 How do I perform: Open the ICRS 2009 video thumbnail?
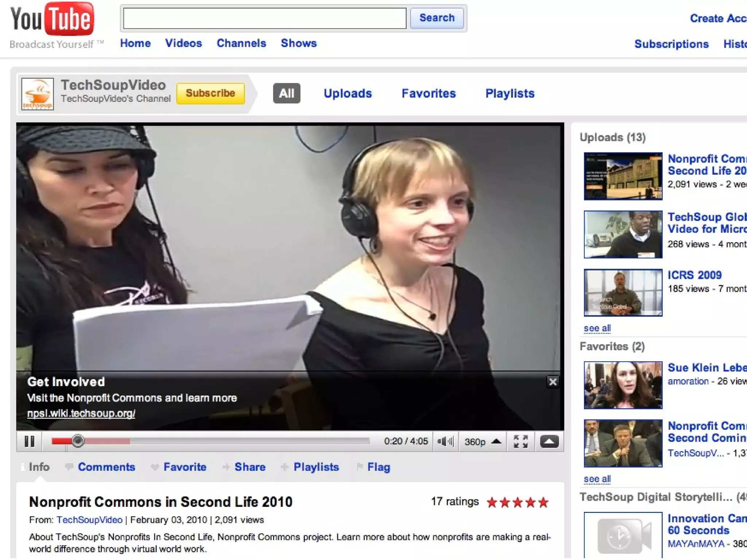(x=623, y=292)
